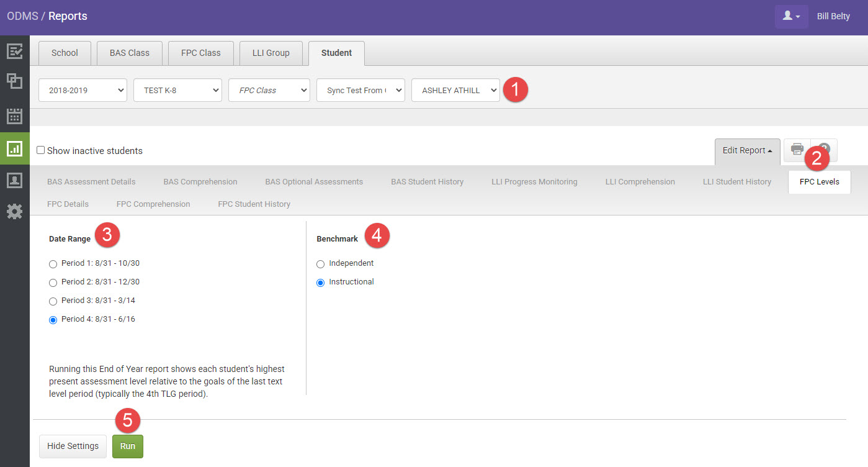Click the print report icon
The image size is (868, 467).
tap(797, 150)
